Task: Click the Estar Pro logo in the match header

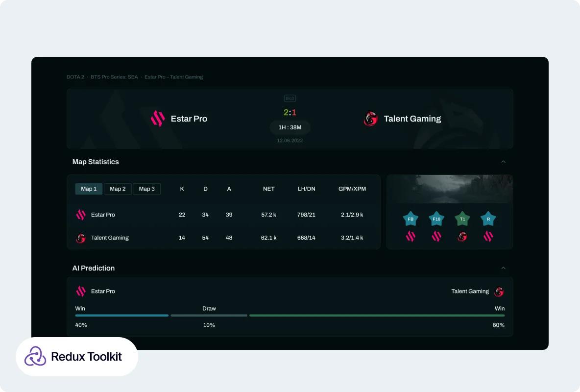Action: (158, 119)
